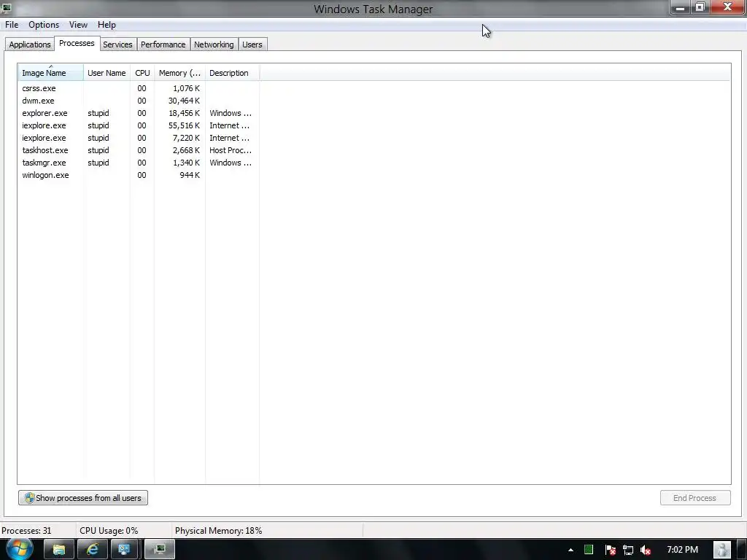Click the 30,464 K memory value
This screenshot has width=747, height=560.
[x=184, y=101]
